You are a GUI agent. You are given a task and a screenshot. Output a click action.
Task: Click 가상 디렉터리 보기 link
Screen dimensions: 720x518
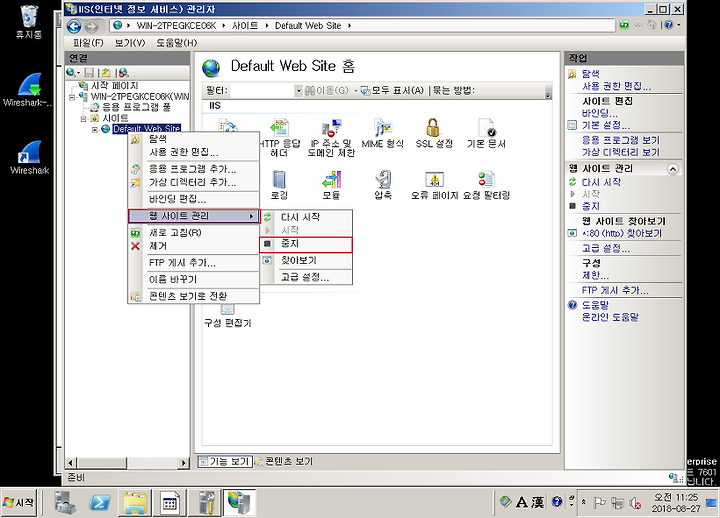tap(620, 152)
